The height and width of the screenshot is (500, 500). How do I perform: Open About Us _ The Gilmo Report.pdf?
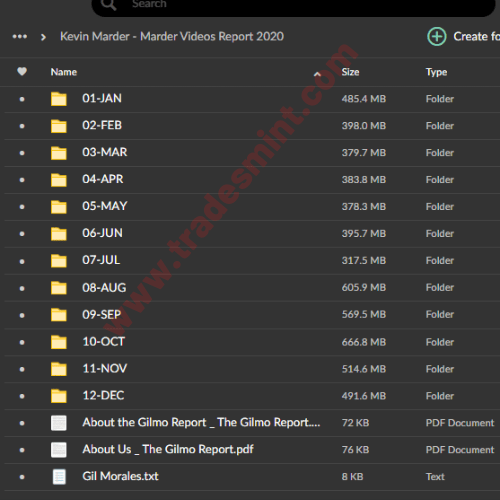[168, 450]
